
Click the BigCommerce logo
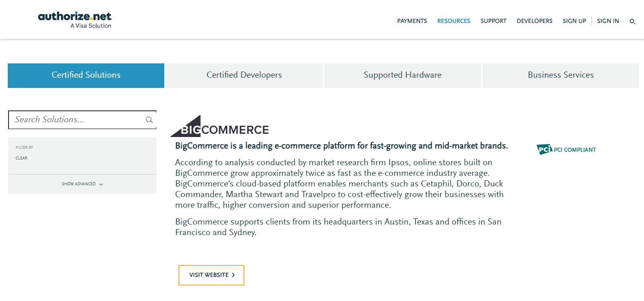(220, 126)
